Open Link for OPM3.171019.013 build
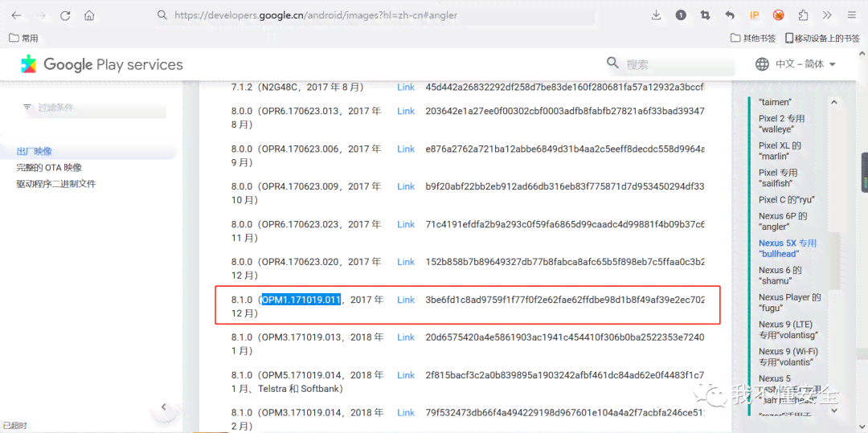The image size is (868, 433). point(406,337)
